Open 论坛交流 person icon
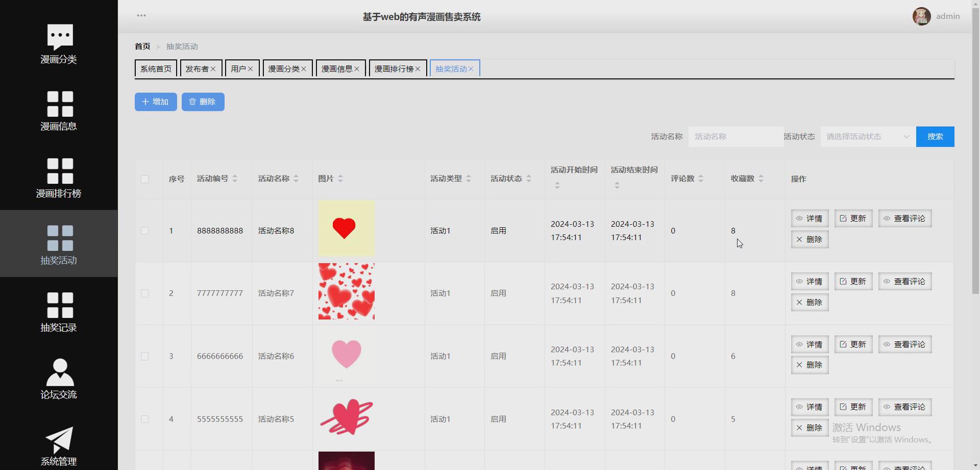Screen dimensions: 980x470 point(60,372)
